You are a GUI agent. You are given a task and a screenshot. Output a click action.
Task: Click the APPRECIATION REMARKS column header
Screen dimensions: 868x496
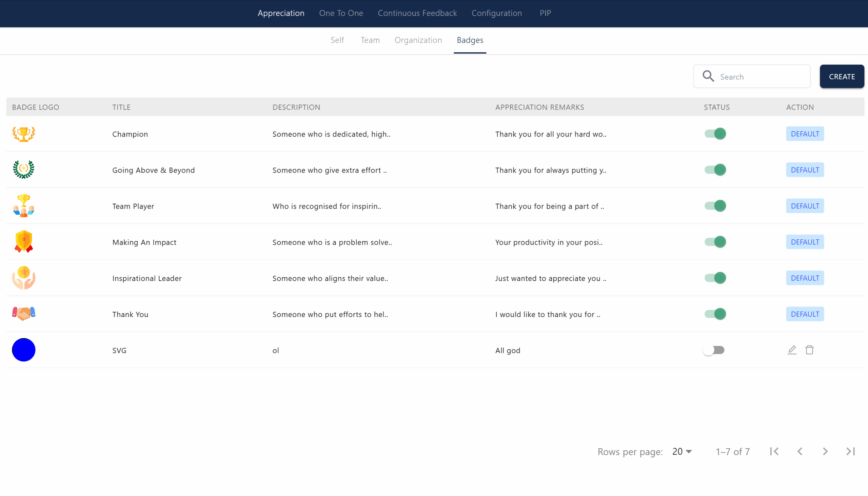[539, 107]
